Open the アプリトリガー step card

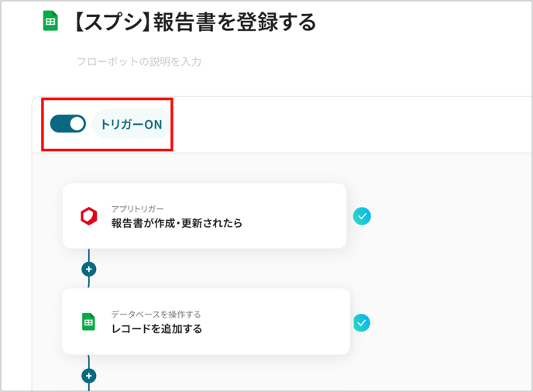[x=205, y=216]
